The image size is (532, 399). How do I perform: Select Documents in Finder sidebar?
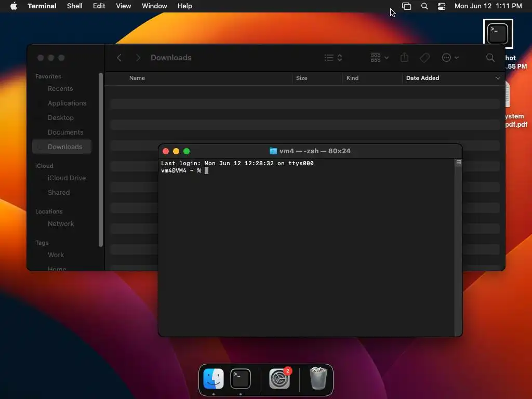65,132
